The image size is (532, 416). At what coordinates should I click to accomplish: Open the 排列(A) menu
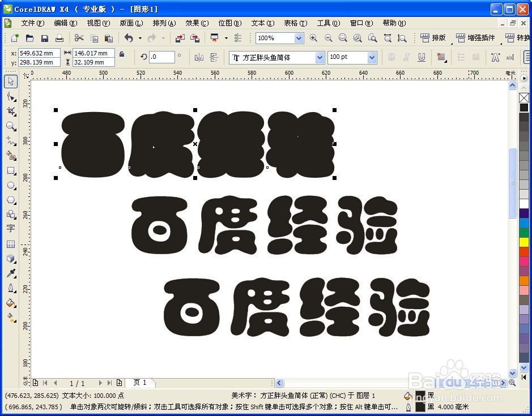164,23
